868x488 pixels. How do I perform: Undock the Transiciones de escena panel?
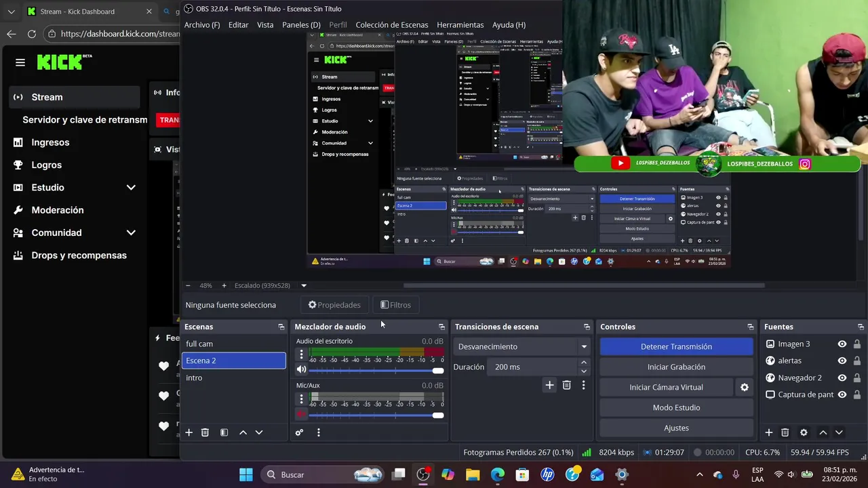587,327
